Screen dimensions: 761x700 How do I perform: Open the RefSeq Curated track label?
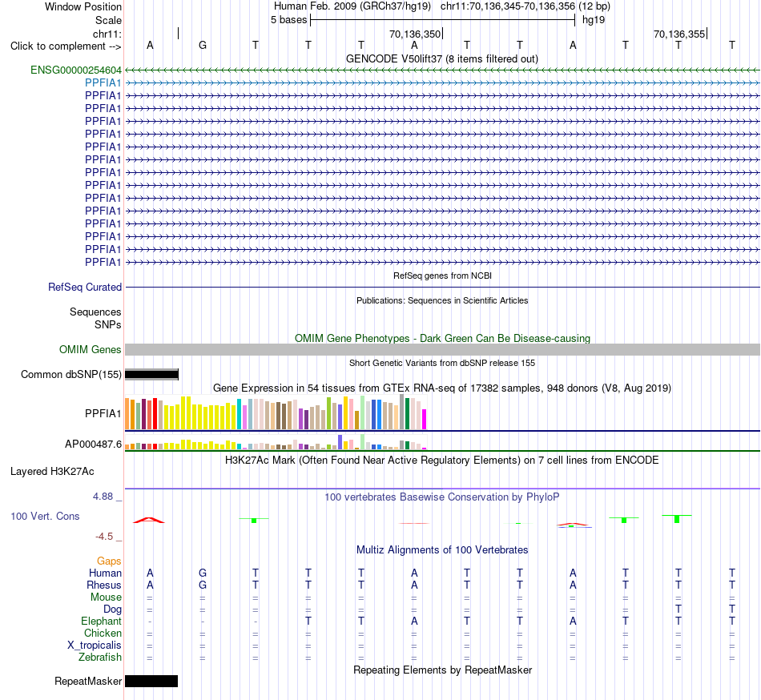[x=85, y=288]
